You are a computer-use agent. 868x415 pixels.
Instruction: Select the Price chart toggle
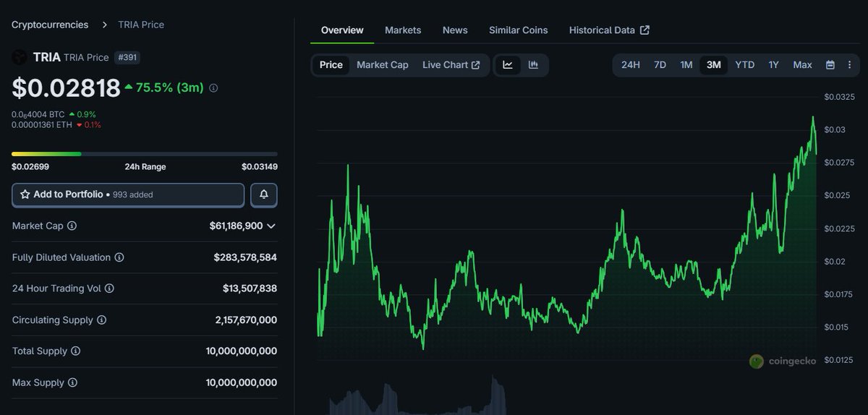331,65
